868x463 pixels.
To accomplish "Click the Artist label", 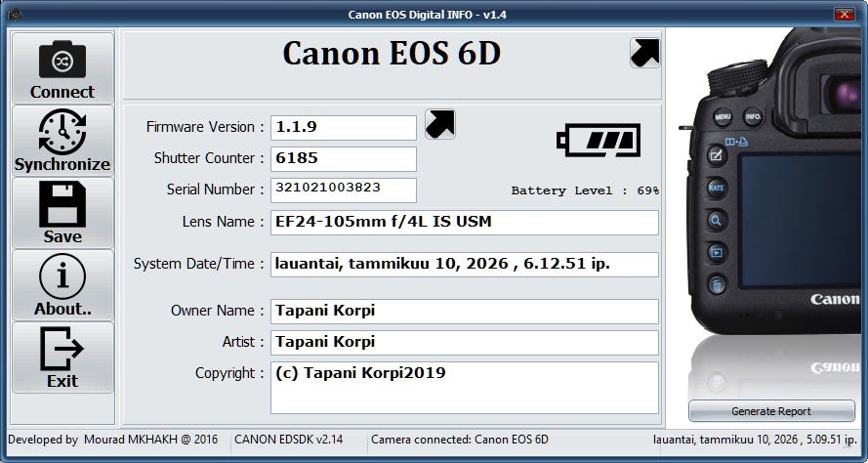I will tap(243, 342).
